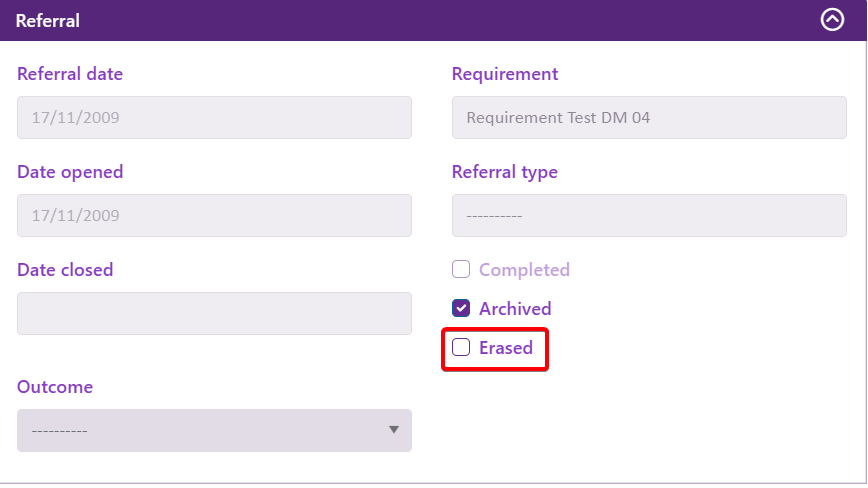Tick the Completed checkbox
868x488 pixels.
(461, 270)
